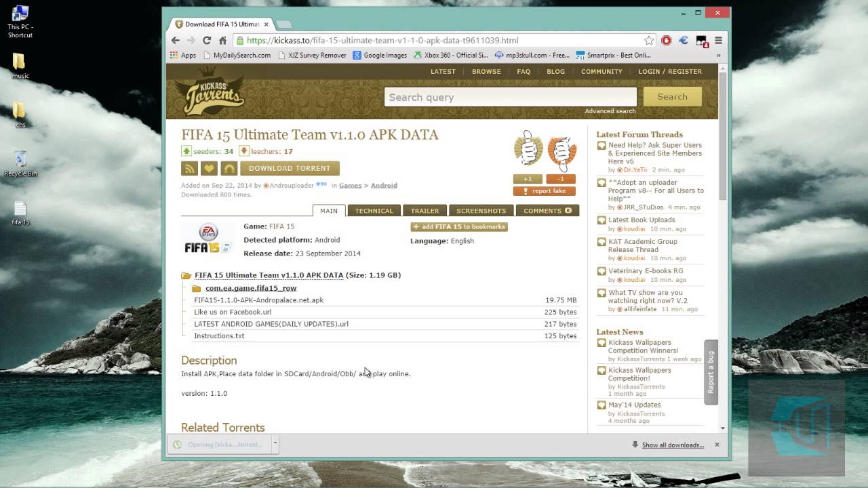Bookmark this page with star icon

(649, 40)
